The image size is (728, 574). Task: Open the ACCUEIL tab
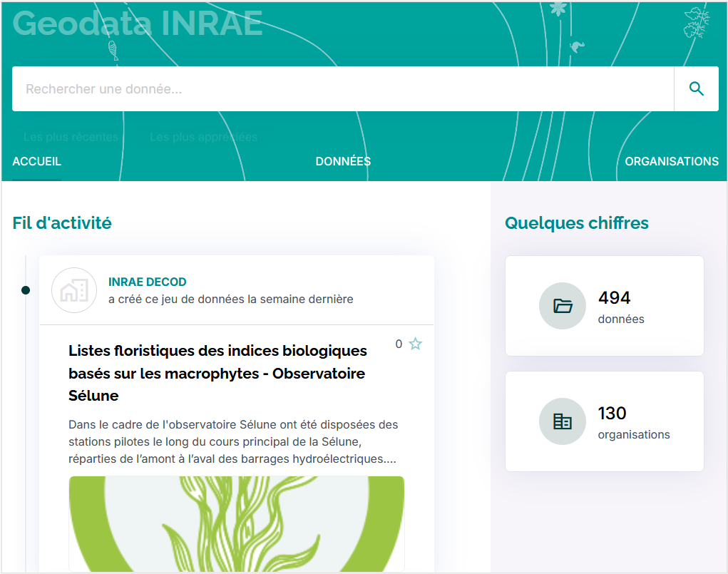click(36, 162)
